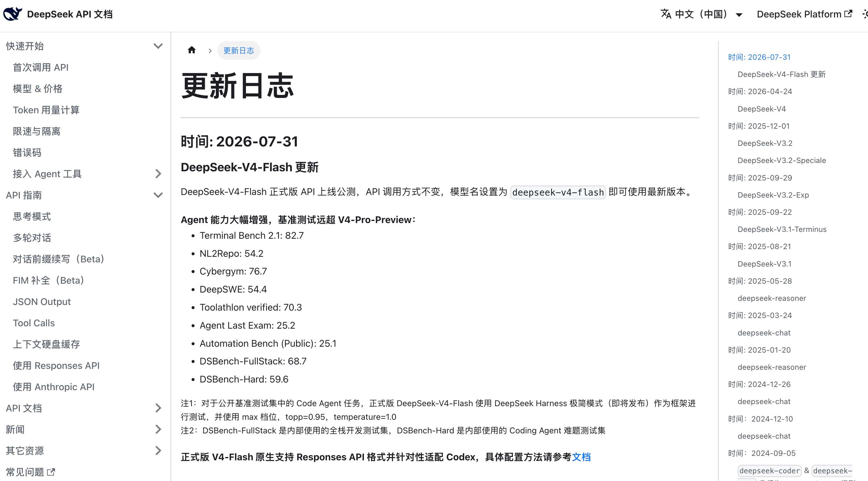Viewport: 868px width, 481px height.
Task: Open 模型 & 价格 page
Action: pyautogui.click(x=38, y=89)
